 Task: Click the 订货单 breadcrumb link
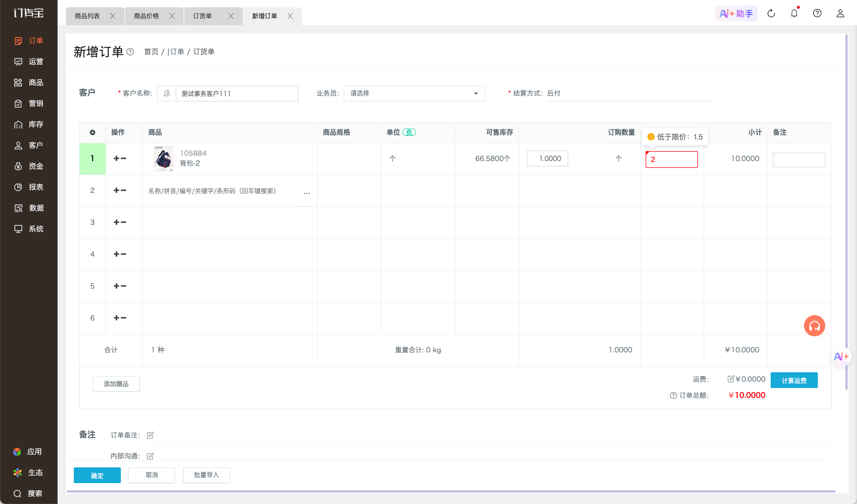(x=204, y=52)
